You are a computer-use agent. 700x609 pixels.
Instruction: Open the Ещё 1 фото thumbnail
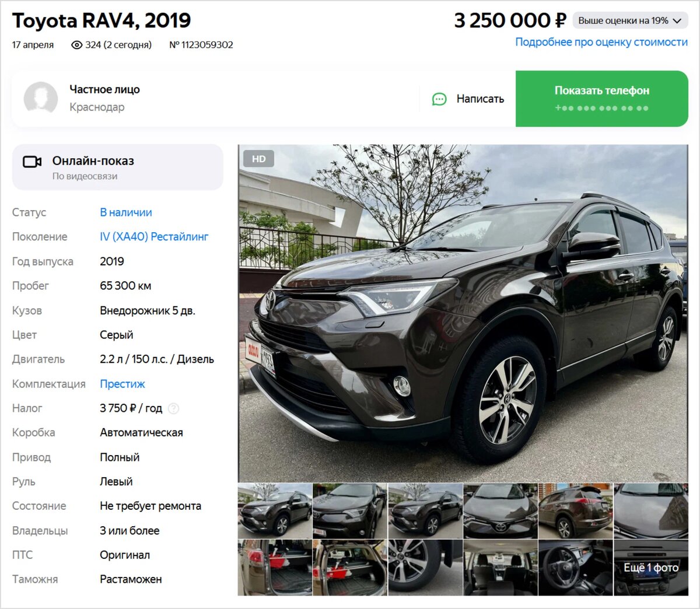(651, 568)
